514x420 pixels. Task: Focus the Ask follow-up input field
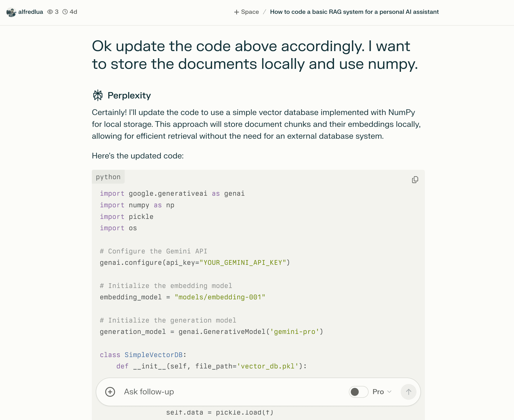(232, 392)
